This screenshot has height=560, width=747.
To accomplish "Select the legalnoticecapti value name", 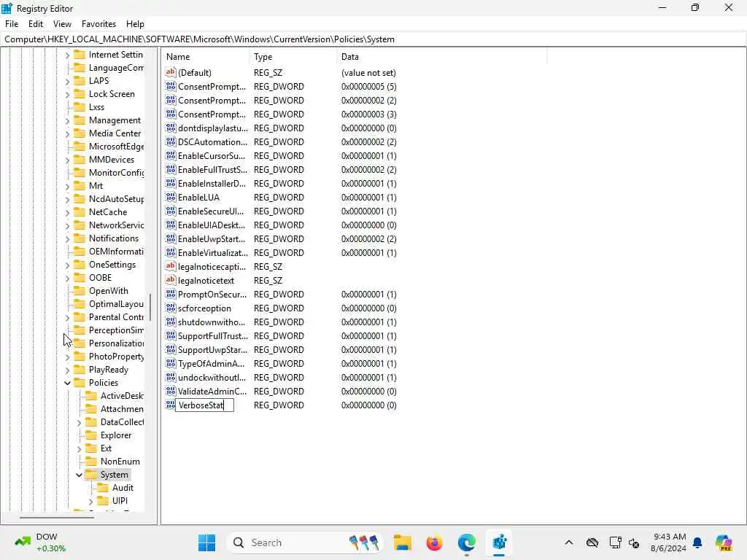I will [212, 267].
